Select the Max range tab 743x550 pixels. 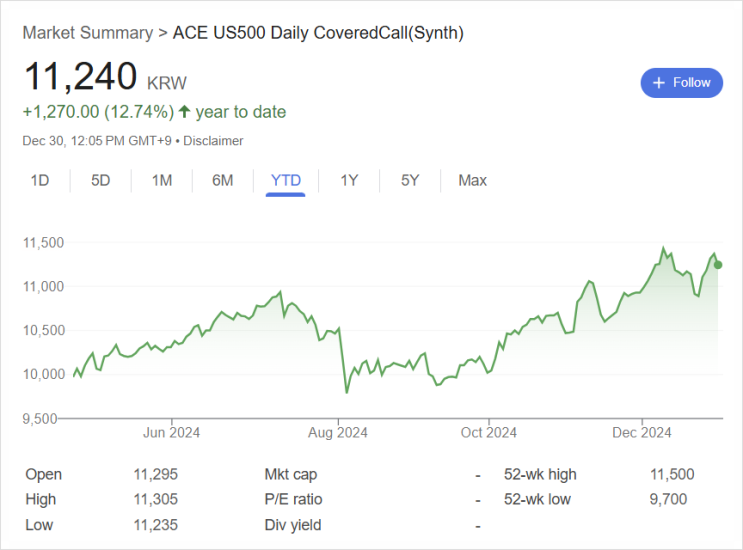coord(472,180)
